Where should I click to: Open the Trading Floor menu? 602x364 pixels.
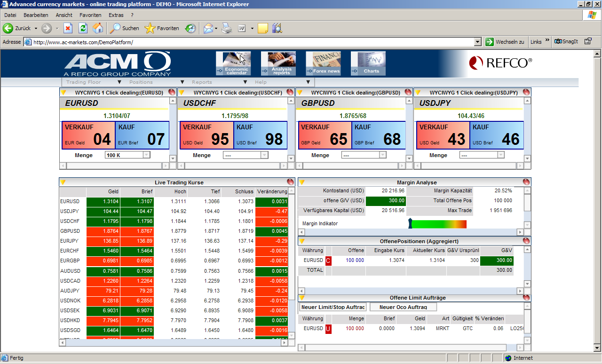[83, 82]
